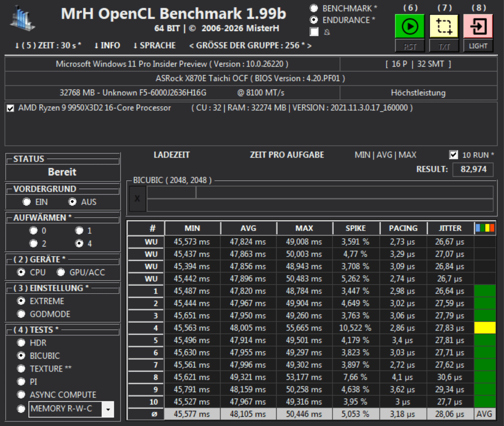Select the BENCHMARK mode radio button
This screenshot has height=426, width=504.
pyautogui.click(x=314, y=8)
